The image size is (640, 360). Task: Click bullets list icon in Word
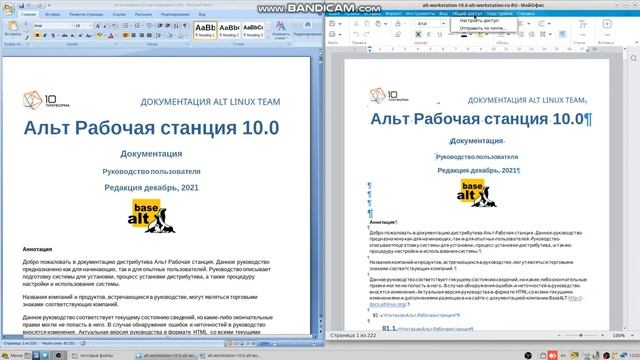(x=126, y=26)
